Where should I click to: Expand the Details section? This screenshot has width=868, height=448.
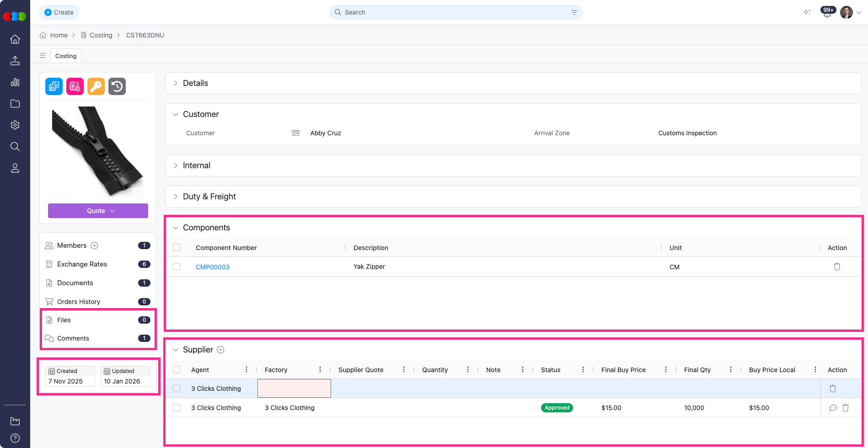coord(195,83)
